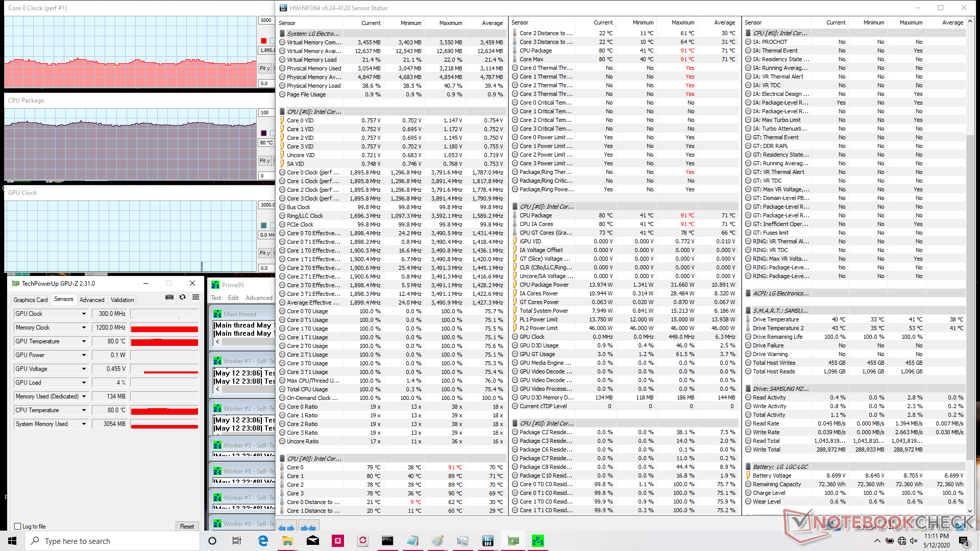Click the collapse columns arrows icon in HWiNFO
Screen dimensions: 980x551
point(308,528)
